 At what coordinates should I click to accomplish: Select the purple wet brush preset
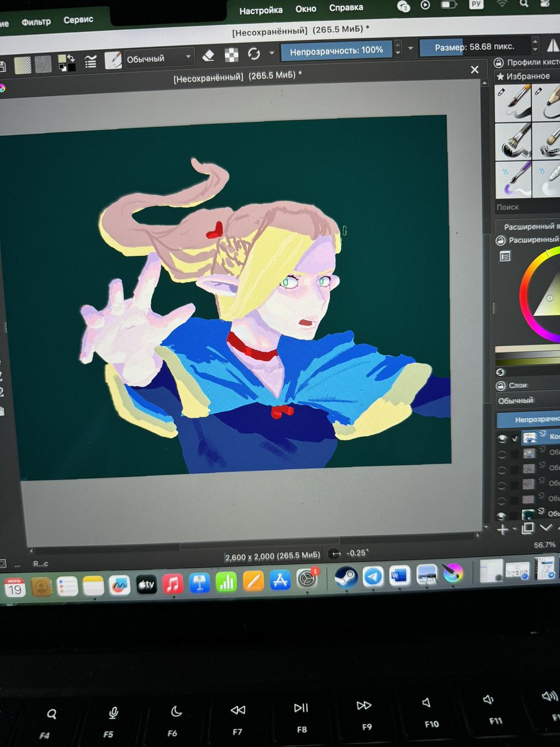click(513, 179)
